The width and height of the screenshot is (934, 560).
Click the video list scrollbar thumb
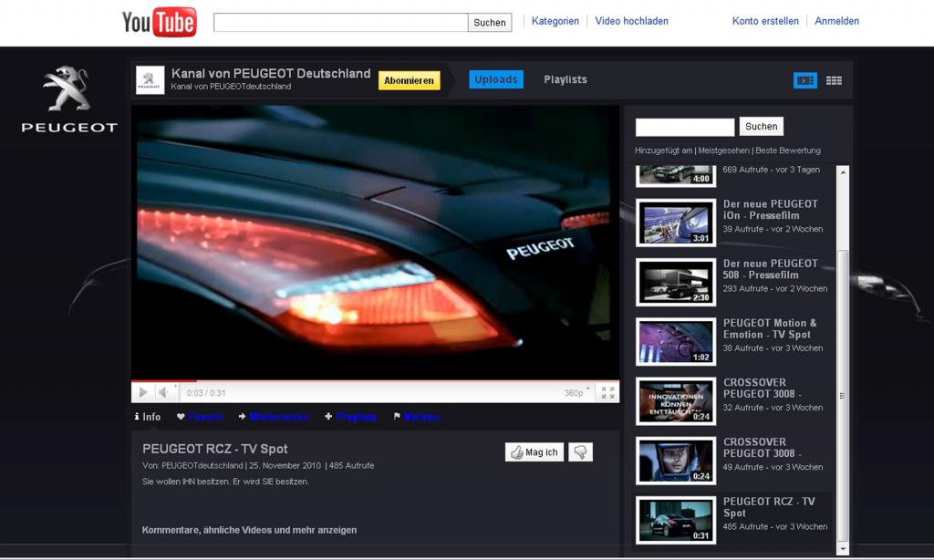(842, 396)
